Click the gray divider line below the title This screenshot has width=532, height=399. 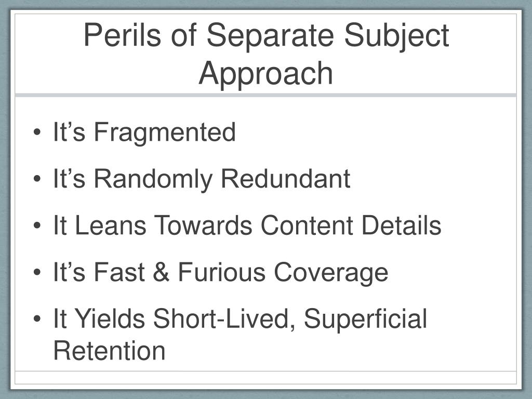coord(265,96)
